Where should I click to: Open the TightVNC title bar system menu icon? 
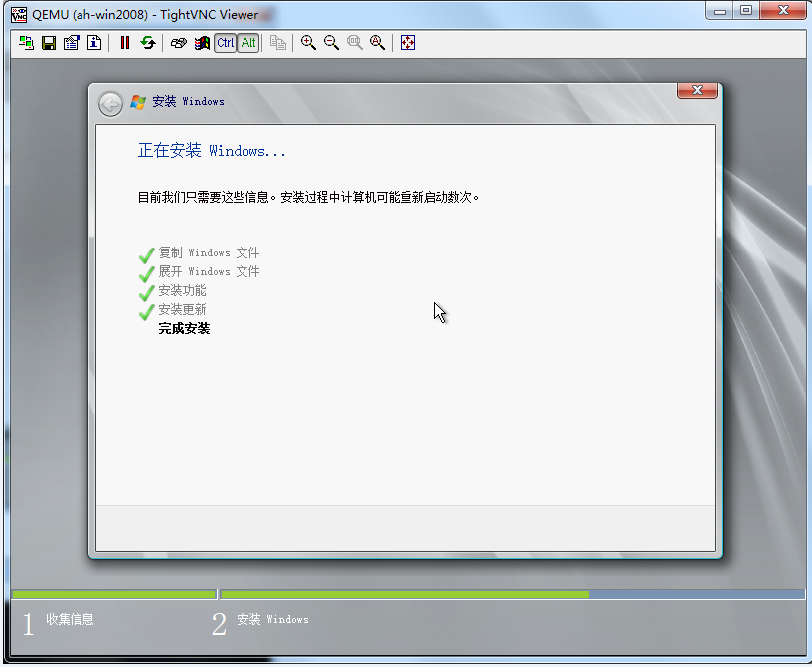pos(19,14)
